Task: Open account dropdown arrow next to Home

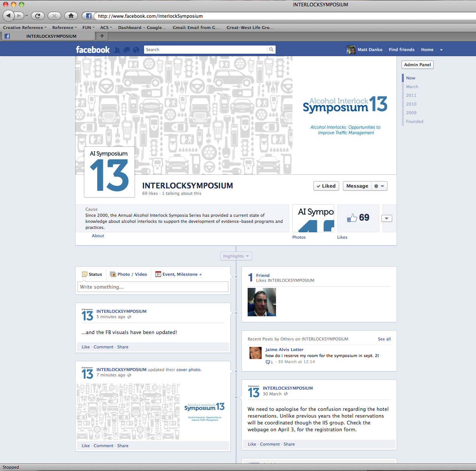Action: pos(441,50)
